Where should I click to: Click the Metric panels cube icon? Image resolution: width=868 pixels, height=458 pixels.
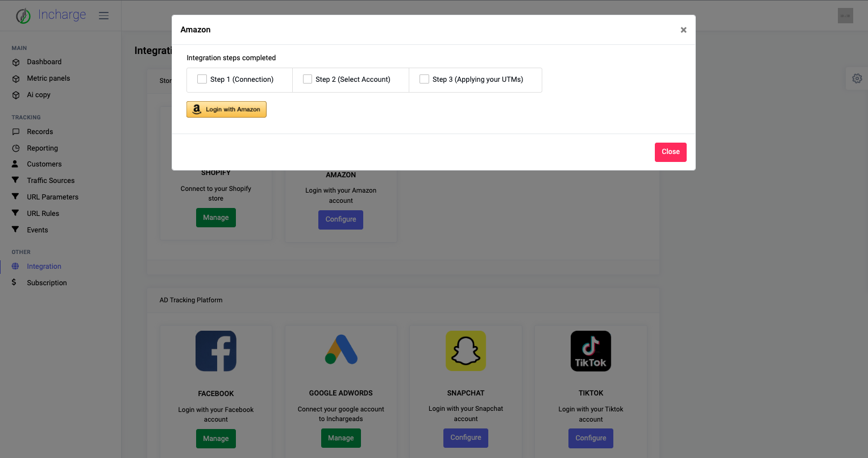16,78
